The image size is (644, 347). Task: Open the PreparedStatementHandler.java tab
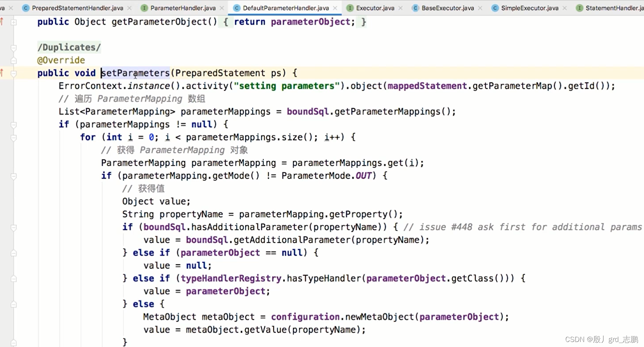[x=77, y=8]
